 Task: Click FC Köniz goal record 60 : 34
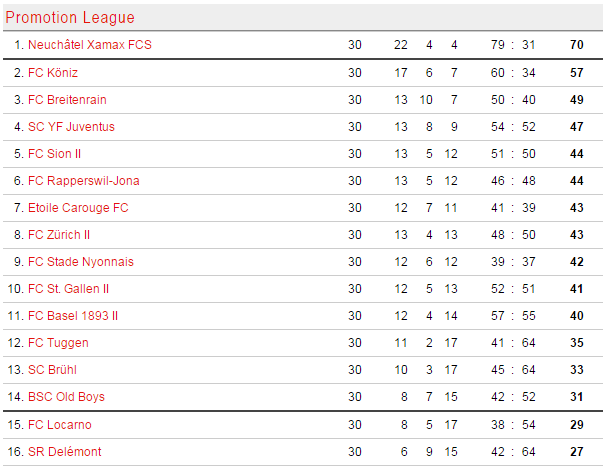click(513, 73)
